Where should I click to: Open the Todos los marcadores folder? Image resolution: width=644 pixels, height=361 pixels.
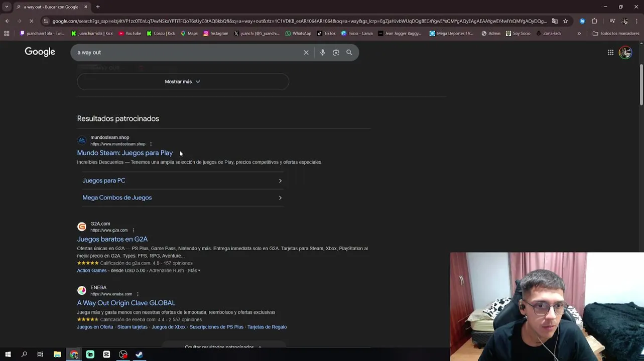(x=616, y=33)
